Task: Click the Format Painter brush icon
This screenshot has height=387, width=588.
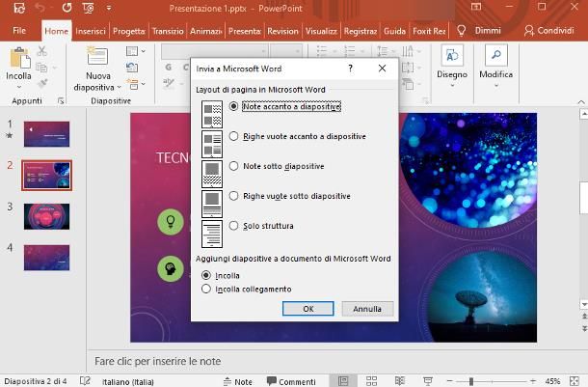Action: click(42, 83)
